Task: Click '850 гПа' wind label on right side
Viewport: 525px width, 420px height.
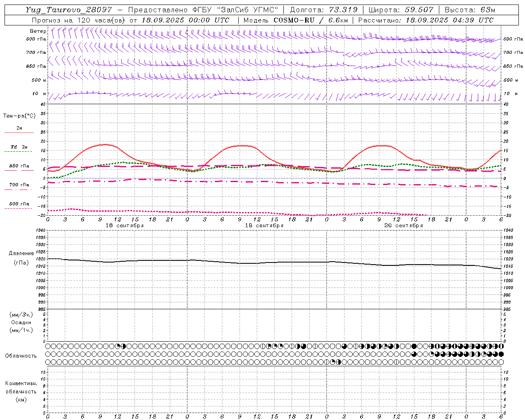Action: (x=513, y=66)
